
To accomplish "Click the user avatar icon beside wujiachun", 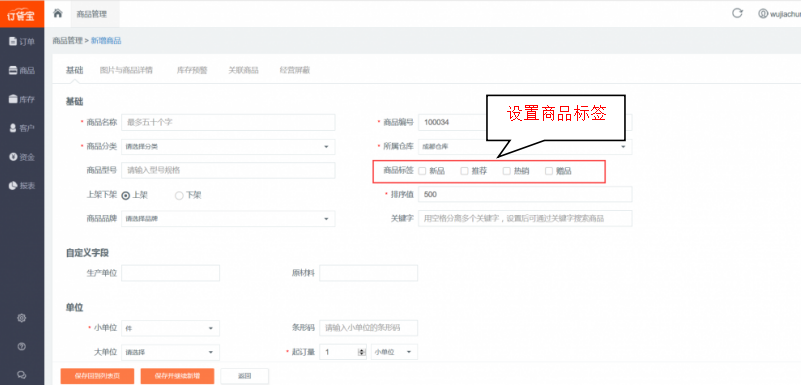I will (x=763, y=14).
